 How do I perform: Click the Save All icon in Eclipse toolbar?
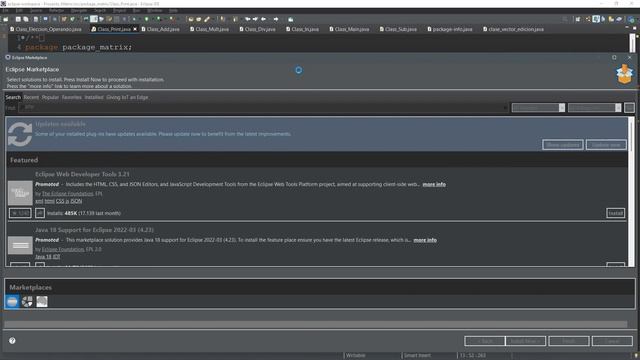tap(26, 19)
